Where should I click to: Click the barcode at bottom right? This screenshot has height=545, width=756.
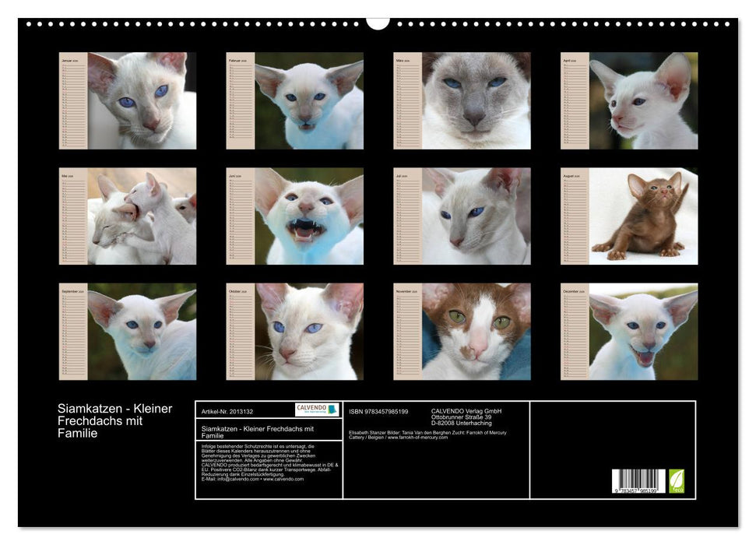click(638, 480)
